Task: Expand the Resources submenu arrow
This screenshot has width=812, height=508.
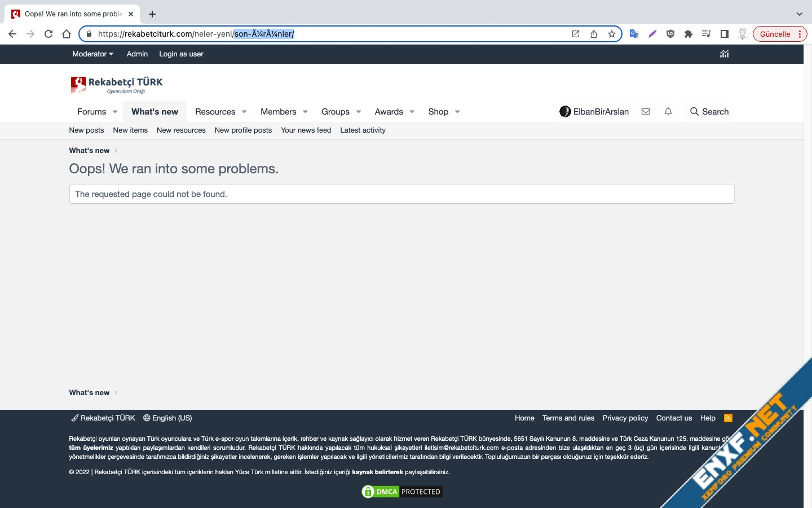Action: pos(244,112)
